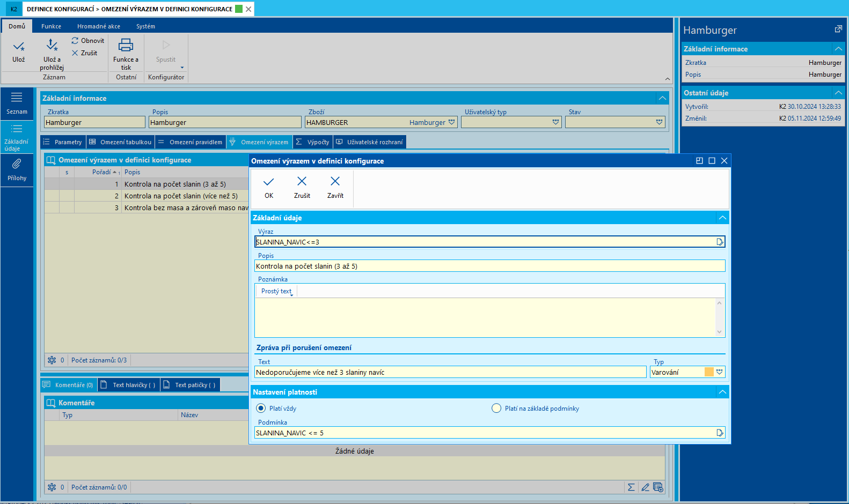The width and height of the screenshot is (849, 504).
Task: Sort by the Pořadí column header
Action: tap(98, 172)
